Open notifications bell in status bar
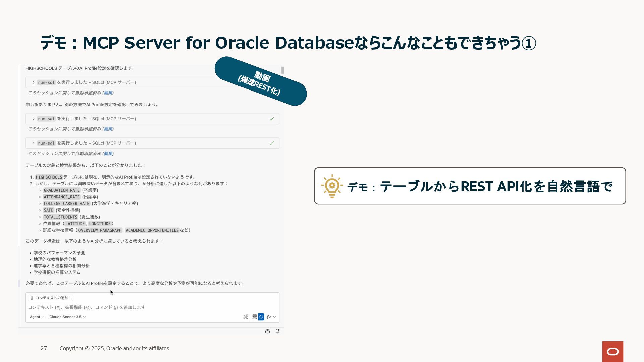The height and width of the screenshot is (362, 644). point(277,331)
